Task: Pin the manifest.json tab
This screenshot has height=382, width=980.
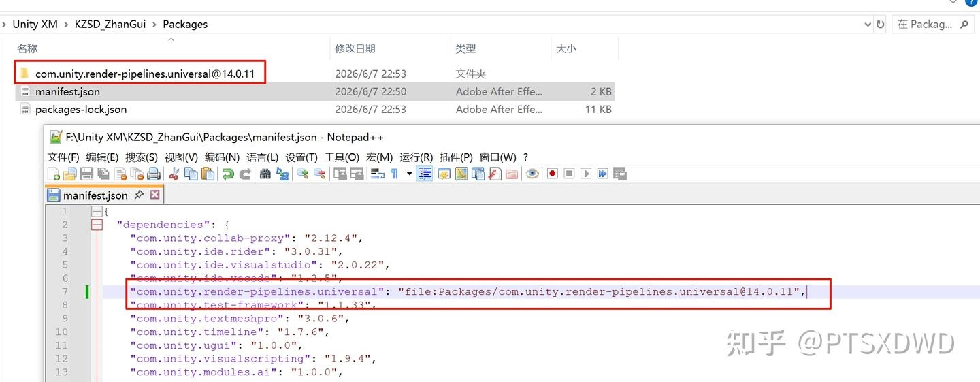Action: point(139,195)
